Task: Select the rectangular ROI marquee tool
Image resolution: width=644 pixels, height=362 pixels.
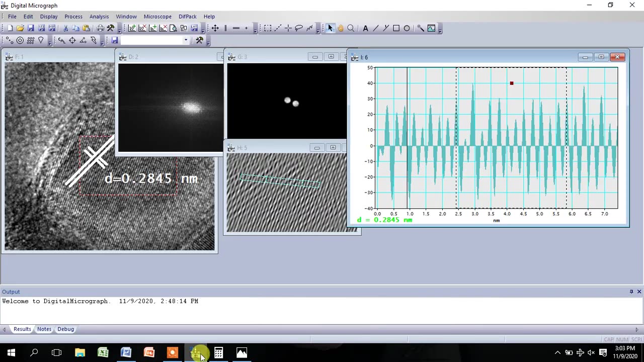Action: (268, 28)
